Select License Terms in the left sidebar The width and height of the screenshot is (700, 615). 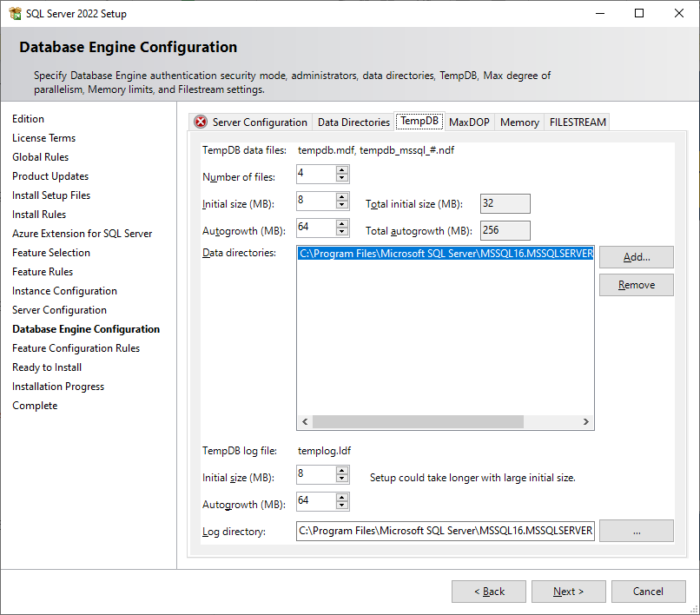pyautogui.click(x=43, y=137)
